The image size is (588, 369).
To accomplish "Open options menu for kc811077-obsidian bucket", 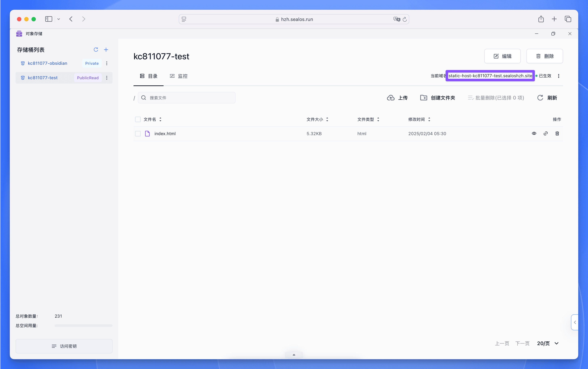I will 107,63.
